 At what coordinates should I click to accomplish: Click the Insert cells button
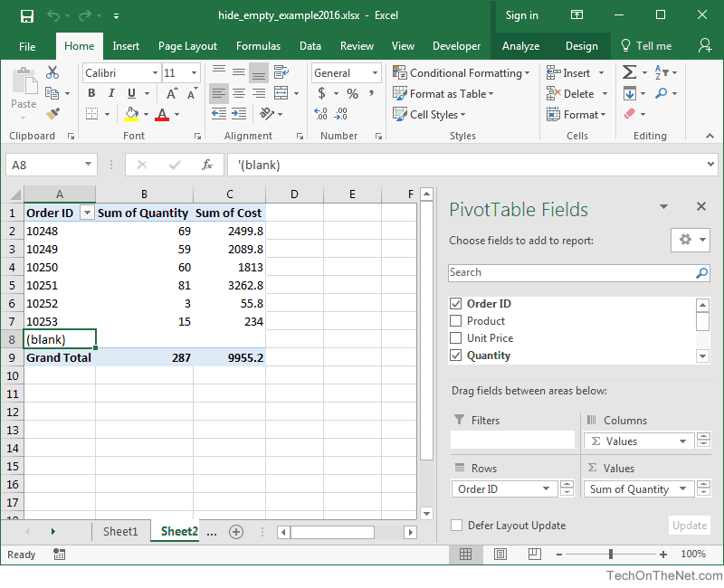(x=569, y=73)
